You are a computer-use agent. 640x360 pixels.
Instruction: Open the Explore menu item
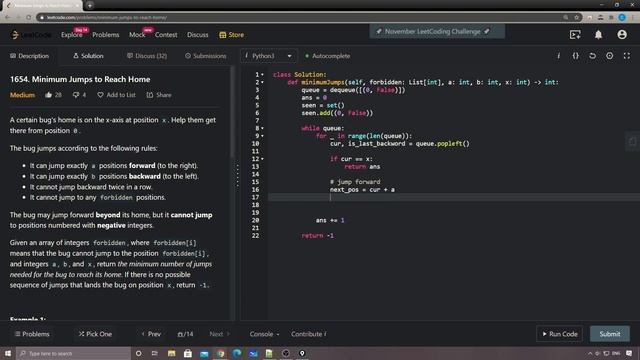coord(71,35)
